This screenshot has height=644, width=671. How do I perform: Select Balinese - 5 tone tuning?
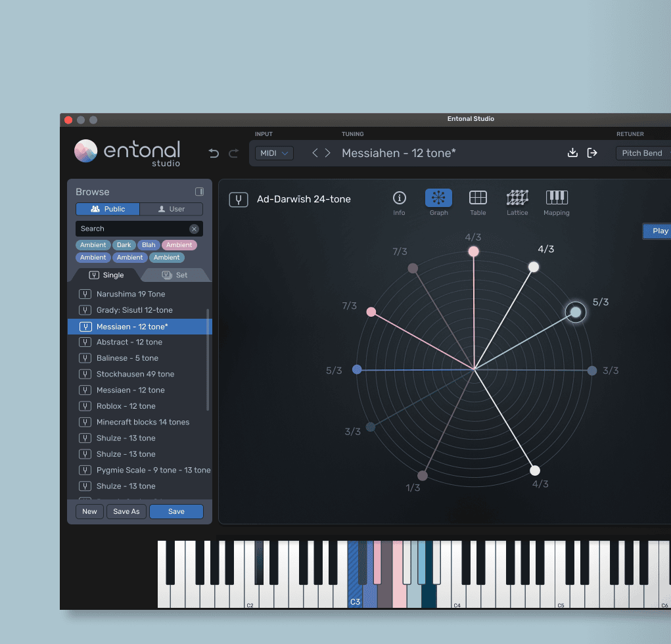(x=139, y=358)
